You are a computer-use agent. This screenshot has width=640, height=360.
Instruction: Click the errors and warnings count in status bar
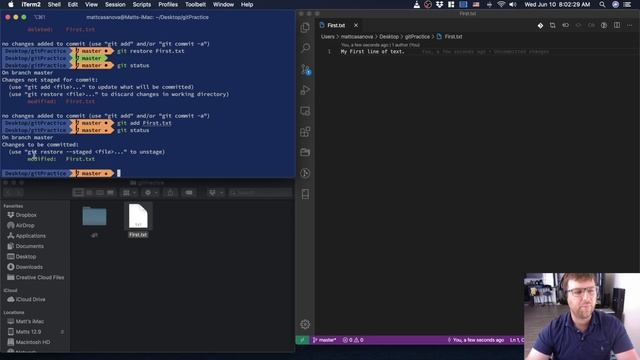click(x=353, y=340)
